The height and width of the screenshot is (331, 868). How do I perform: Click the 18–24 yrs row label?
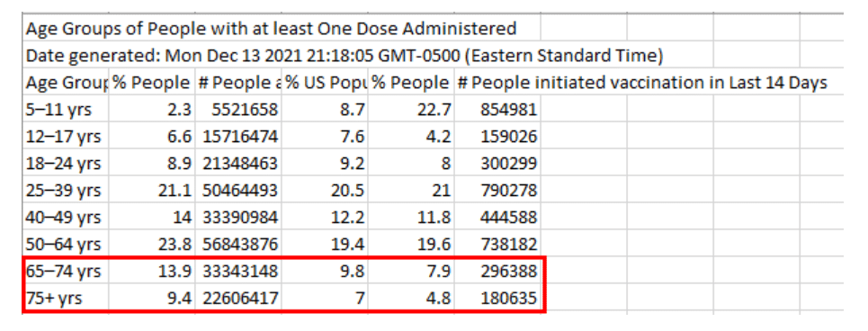pyautogui.click(x=66, y=164)
